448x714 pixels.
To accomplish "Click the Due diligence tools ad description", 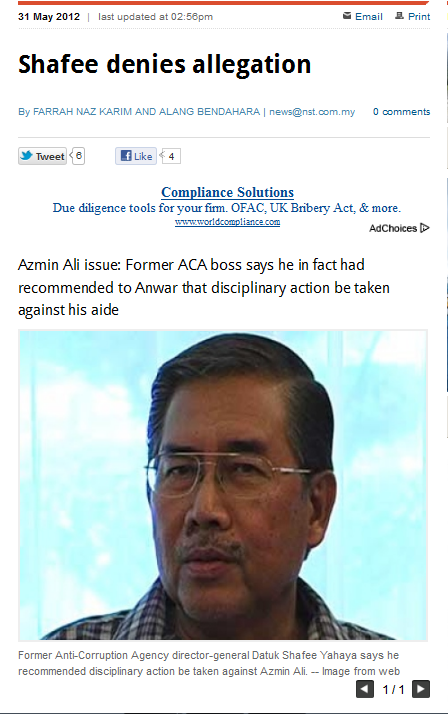I will [227, 208].
